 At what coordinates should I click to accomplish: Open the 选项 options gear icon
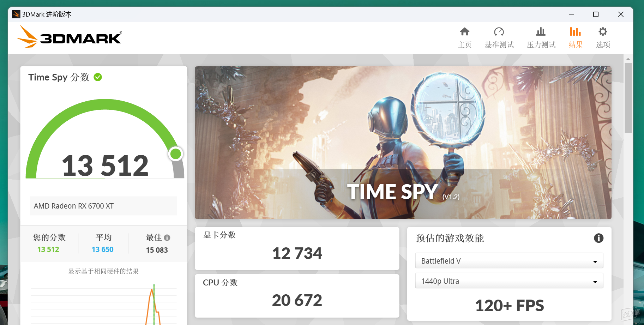click(x=603, y=32)
